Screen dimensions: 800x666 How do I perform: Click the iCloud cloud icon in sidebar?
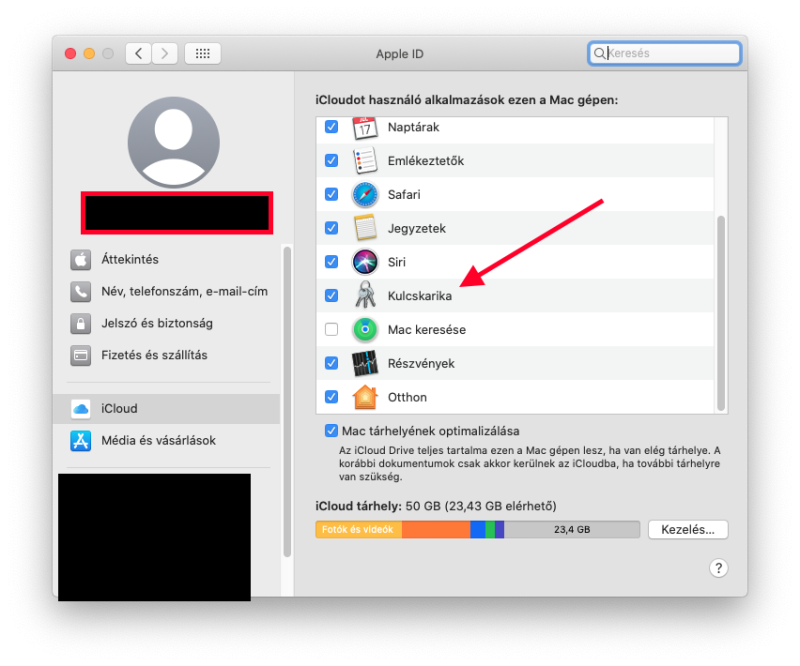coord(81,409)
